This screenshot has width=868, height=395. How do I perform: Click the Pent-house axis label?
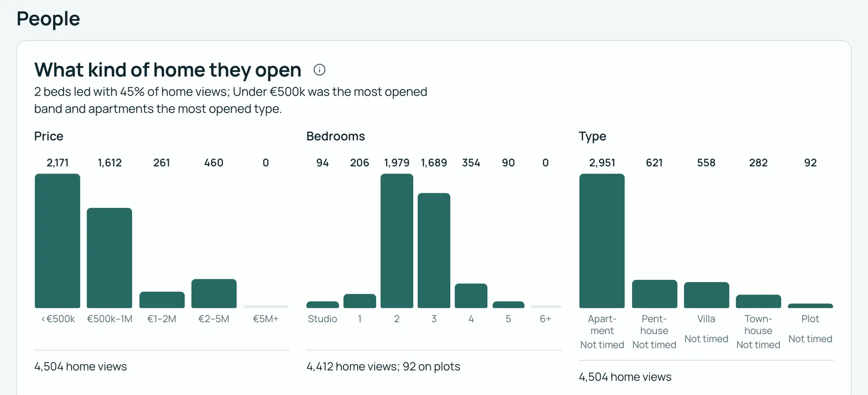(x=654, y=324)
